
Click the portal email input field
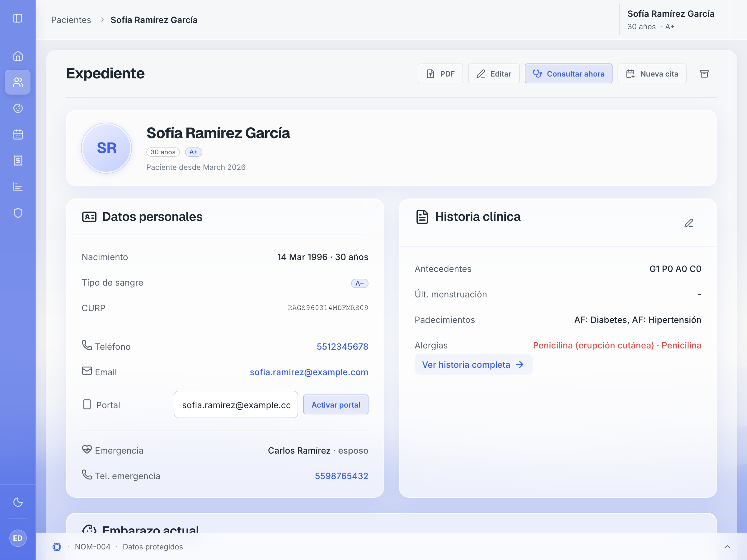coord(236,405)
